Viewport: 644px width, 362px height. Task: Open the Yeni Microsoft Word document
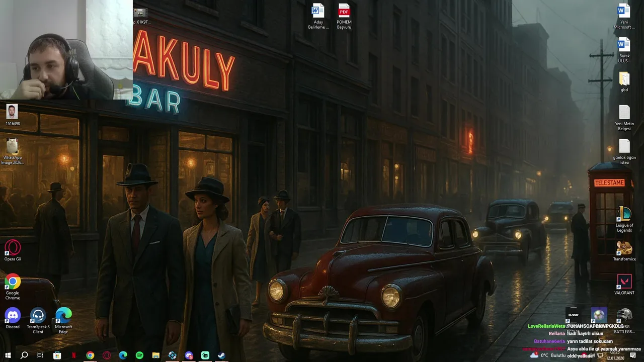[x=624, y=16]
